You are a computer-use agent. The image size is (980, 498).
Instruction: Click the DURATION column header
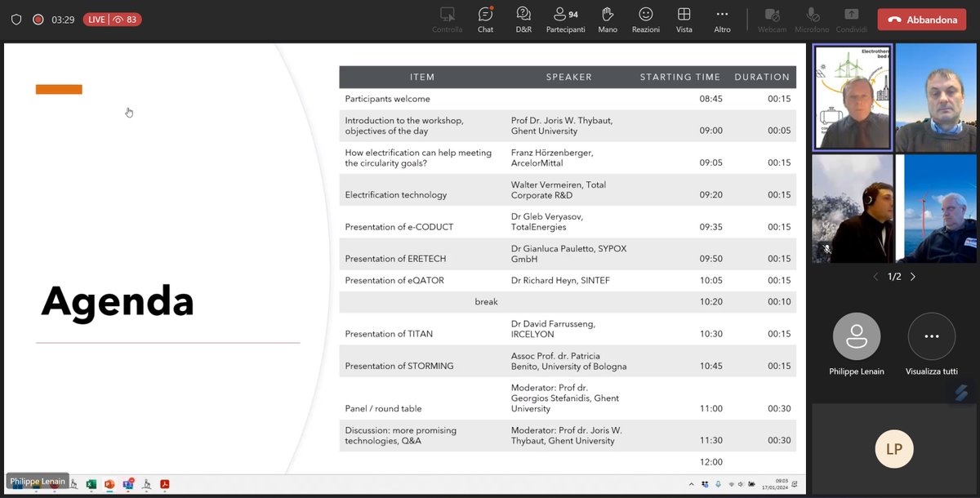tap(762, 77)
